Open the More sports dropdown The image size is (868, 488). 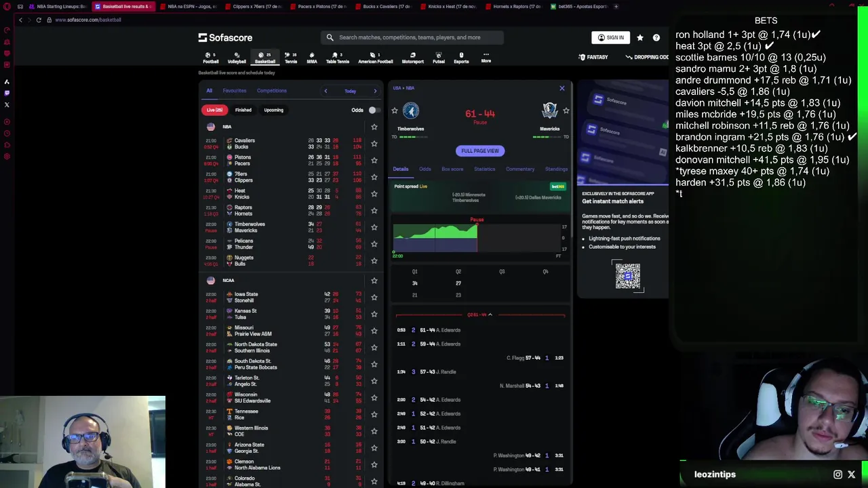pos(486,58)
